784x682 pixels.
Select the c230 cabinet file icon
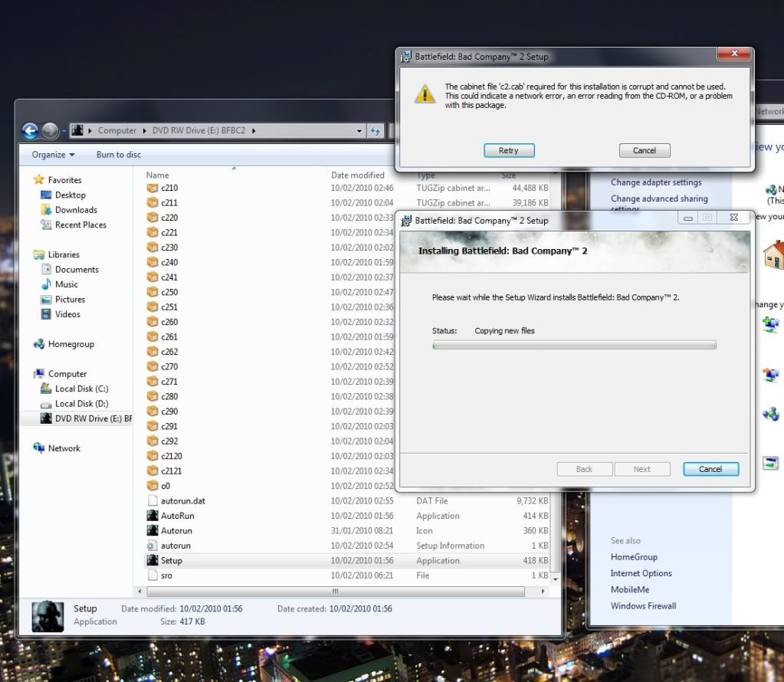click(153, 248)
